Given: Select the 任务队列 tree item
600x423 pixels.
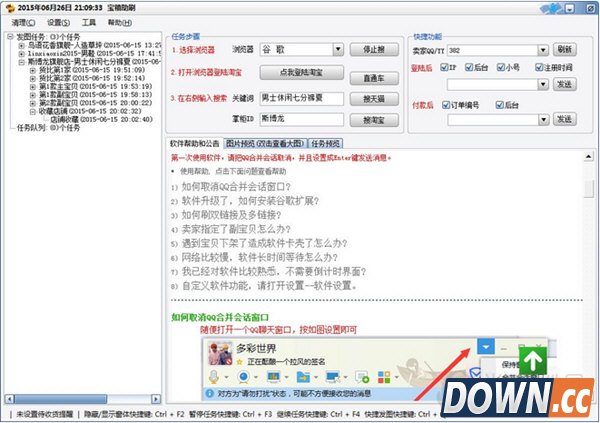Looking at the screenshot, I should point(48,128).
